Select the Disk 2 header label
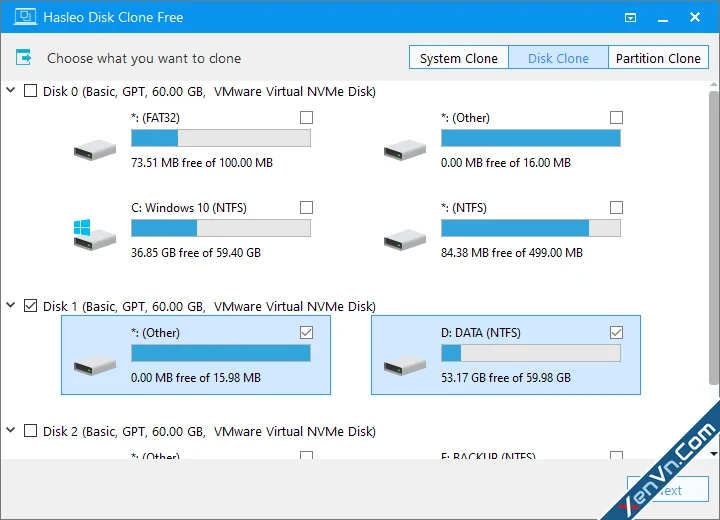720x520 pixels. click(209, 431)
